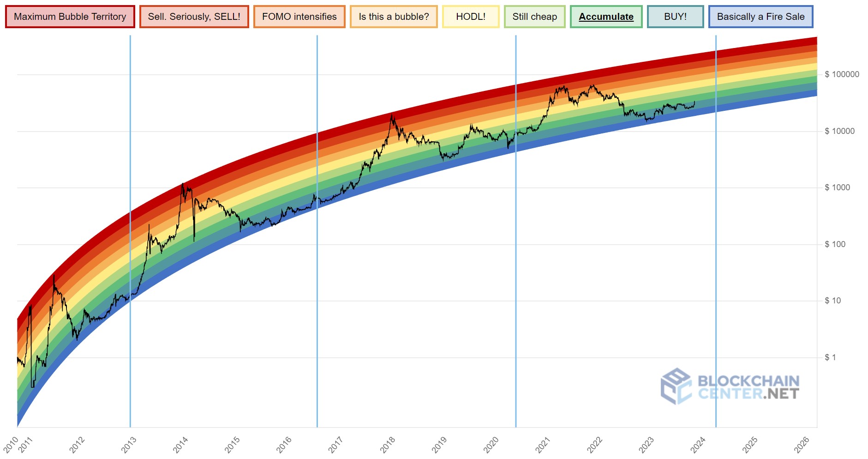Image resolution: width=868 pixels, height=459 pixels.
Task: Click the $ 1000 price axis label
Action: click(x=837, y=187)
